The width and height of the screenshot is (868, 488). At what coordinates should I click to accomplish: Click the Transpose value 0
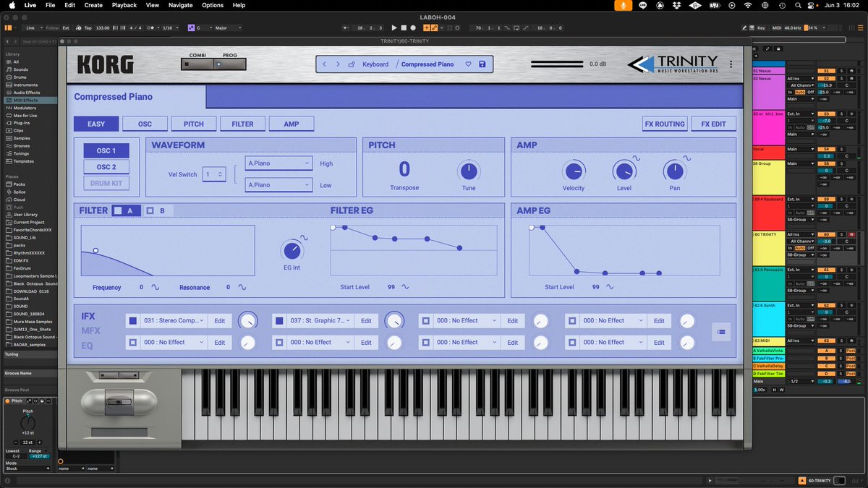tap(404, 169)
